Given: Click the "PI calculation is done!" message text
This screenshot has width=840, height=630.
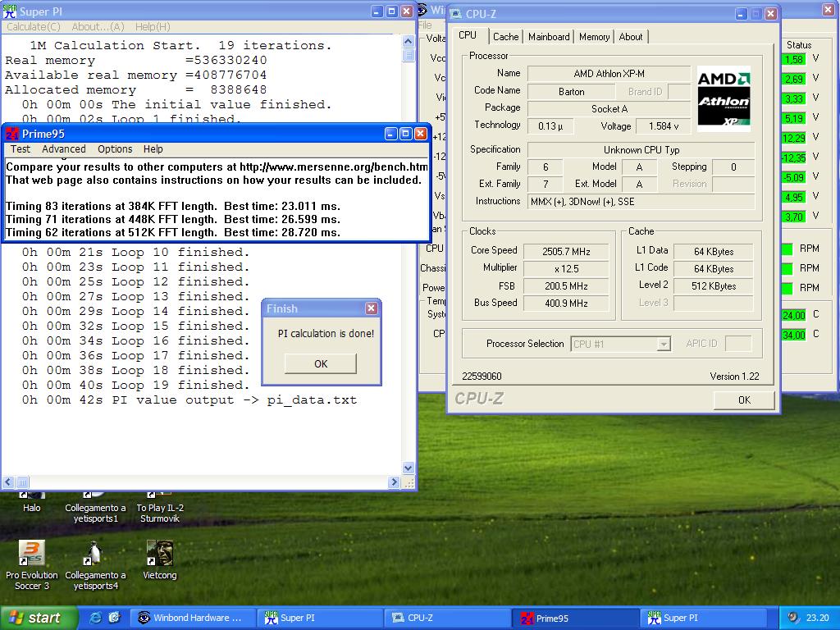Looking at the screenshot, I should (326, 333).
